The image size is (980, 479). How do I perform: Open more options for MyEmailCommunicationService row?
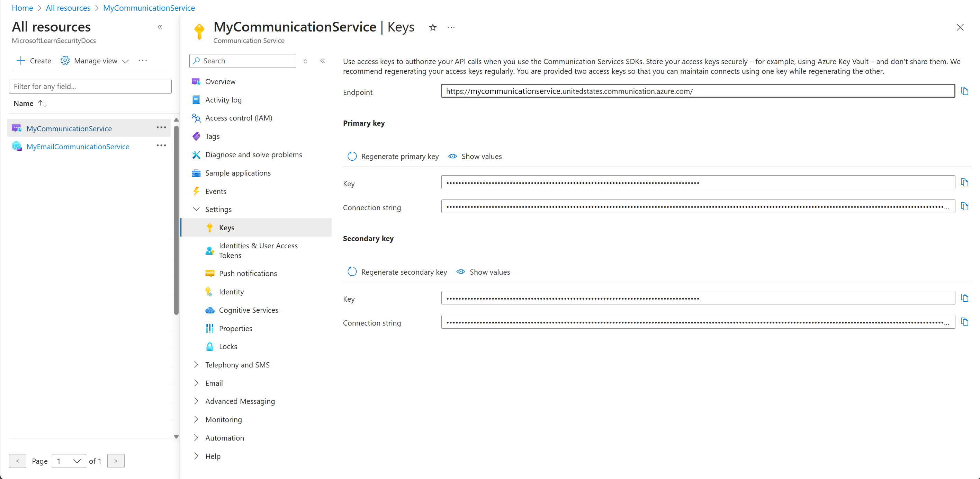[161, 145]
